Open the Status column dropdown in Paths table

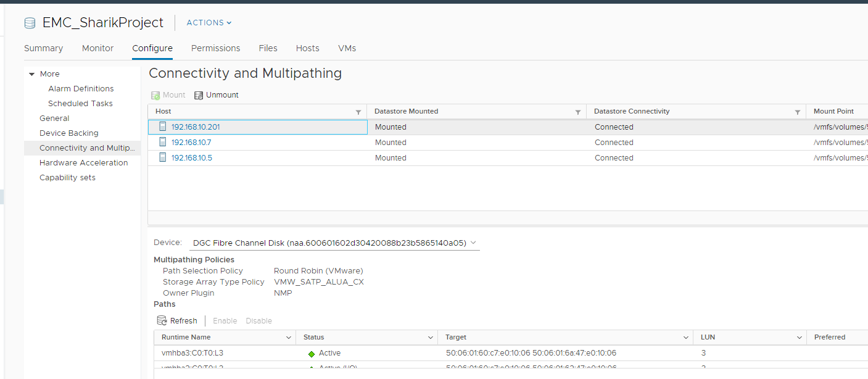[431, 337]
